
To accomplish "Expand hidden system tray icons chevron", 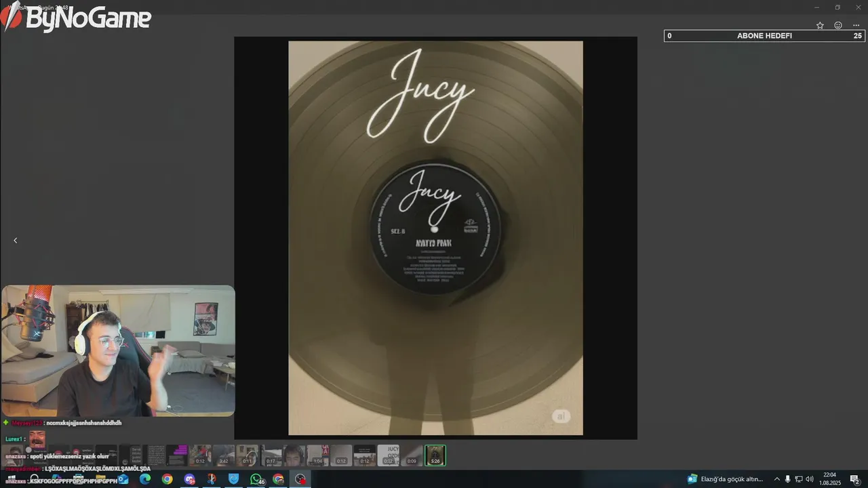I will [777, 479].
